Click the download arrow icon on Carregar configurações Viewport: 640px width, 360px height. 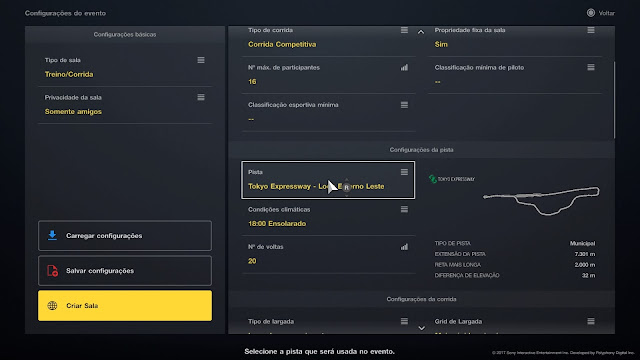52,236
